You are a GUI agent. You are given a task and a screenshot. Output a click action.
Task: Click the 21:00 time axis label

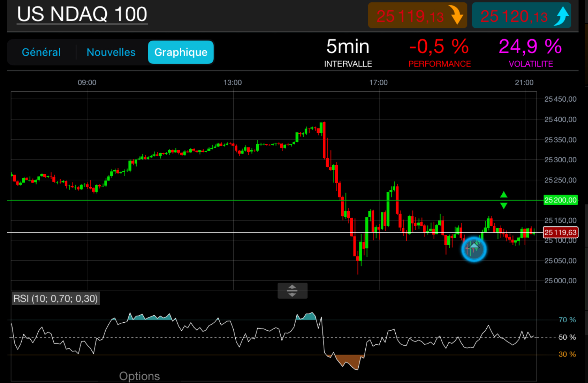(x=525, y=82)
